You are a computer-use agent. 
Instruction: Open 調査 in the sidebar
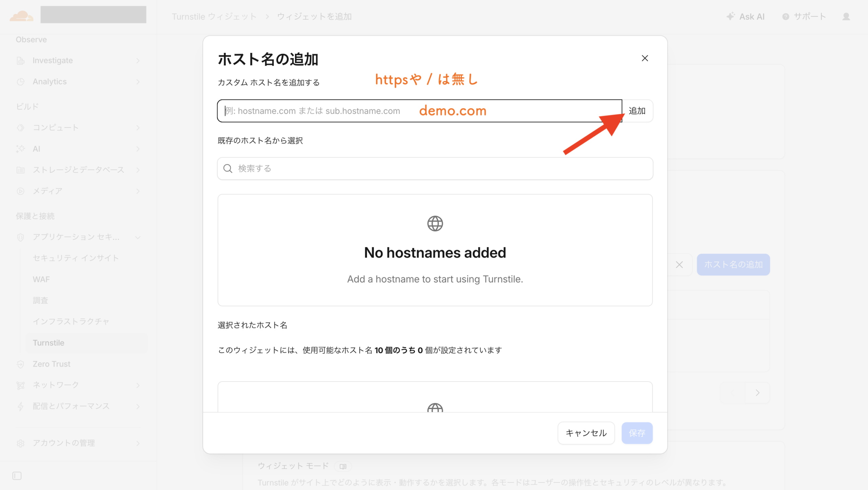pos(40,301)
